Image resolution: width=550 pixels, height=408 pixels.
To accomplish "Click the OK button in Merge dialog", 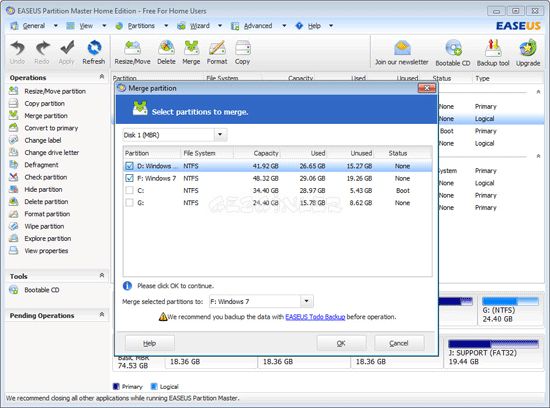I will click(341, 343).
